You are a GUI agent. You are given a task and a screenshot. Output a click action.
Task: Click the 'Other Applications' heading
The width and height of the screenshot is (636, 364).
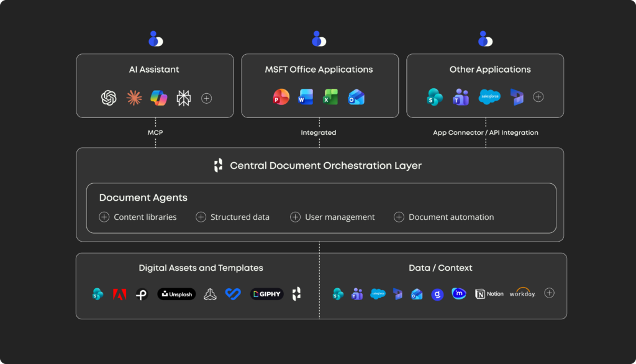tap(490, 70)
